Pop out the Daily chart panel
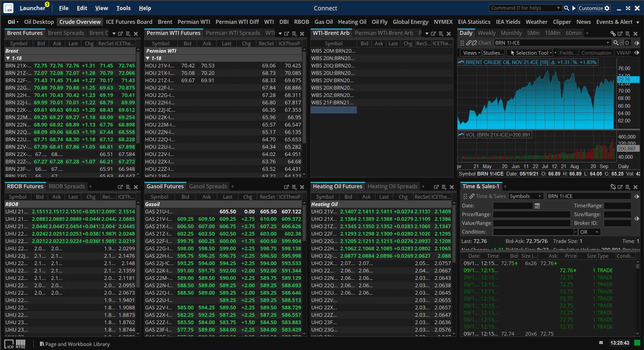The height and width of the screenshot is (350, 644). [620, 34]
